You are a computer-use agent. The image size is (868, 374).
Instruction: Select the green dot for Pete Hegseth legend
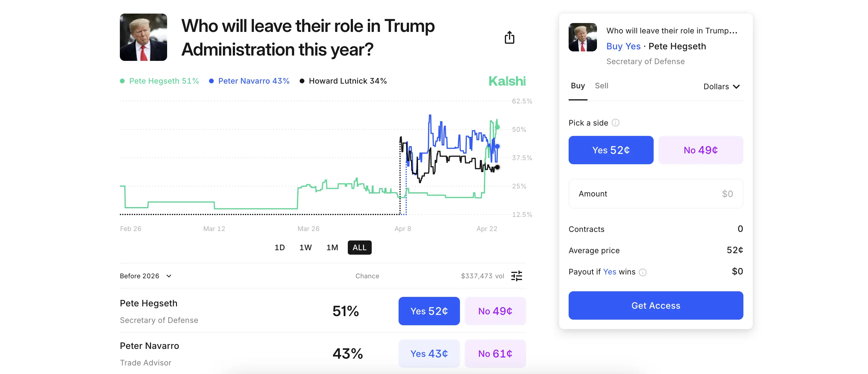[122, 81]
